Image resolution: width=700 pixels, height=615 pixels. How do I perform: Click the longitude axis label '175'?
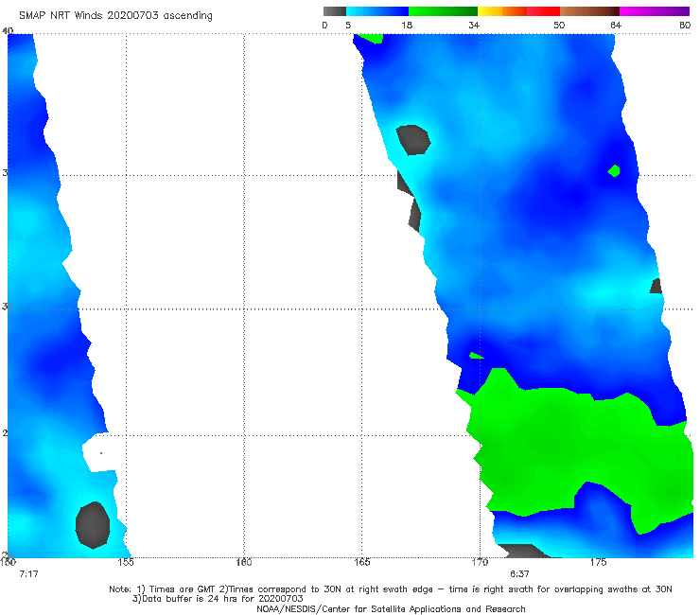598,562
